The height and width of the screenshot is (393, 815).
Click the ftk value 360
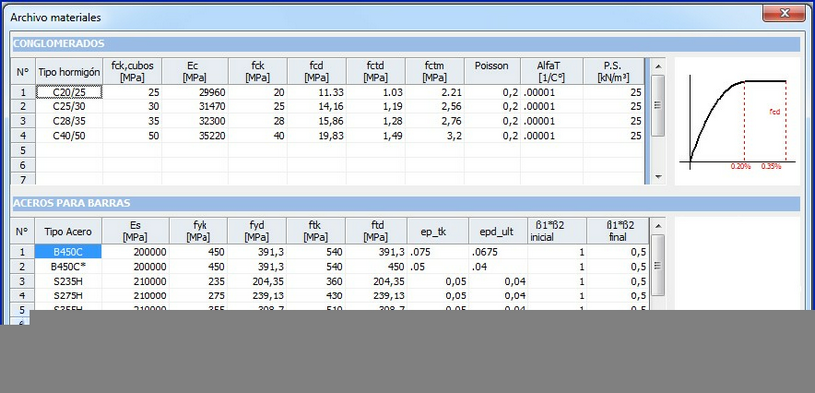(x=334, y=281)
